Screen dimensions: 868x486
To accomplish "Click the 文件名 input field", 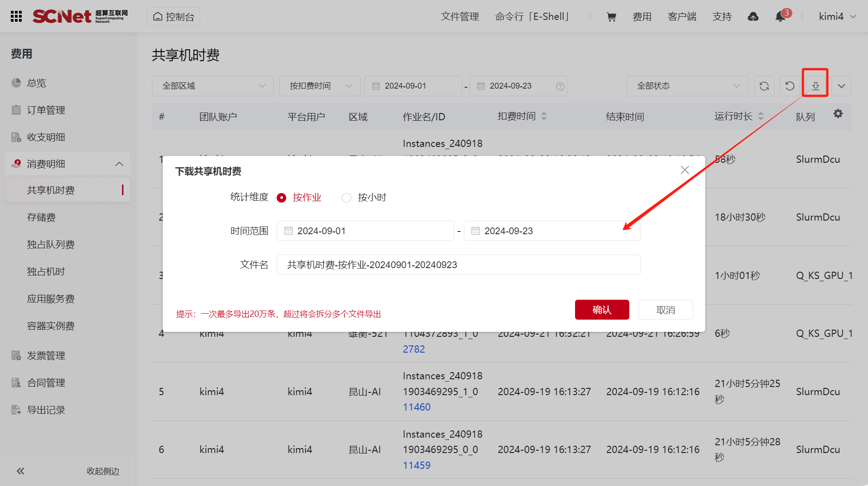I will pyautogui.click(x=458, y=264).
